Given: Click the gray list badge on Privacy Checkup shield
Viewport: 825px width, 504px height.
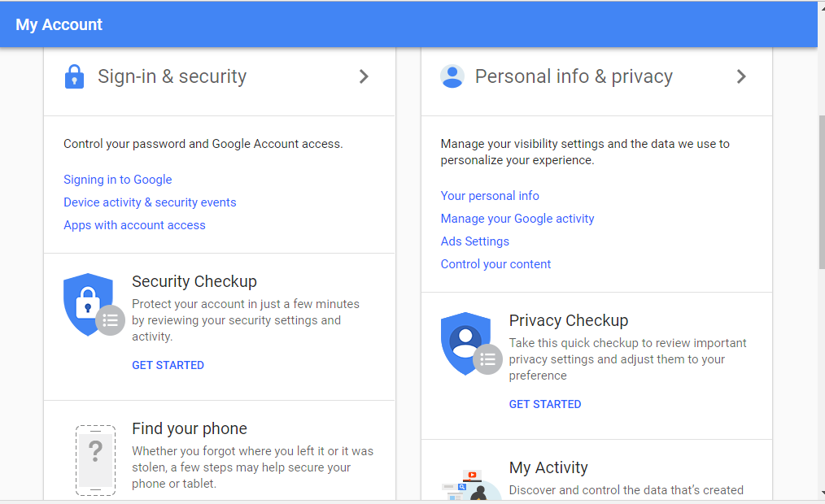Looking at the screenshot, I should [x=487, y=359].
